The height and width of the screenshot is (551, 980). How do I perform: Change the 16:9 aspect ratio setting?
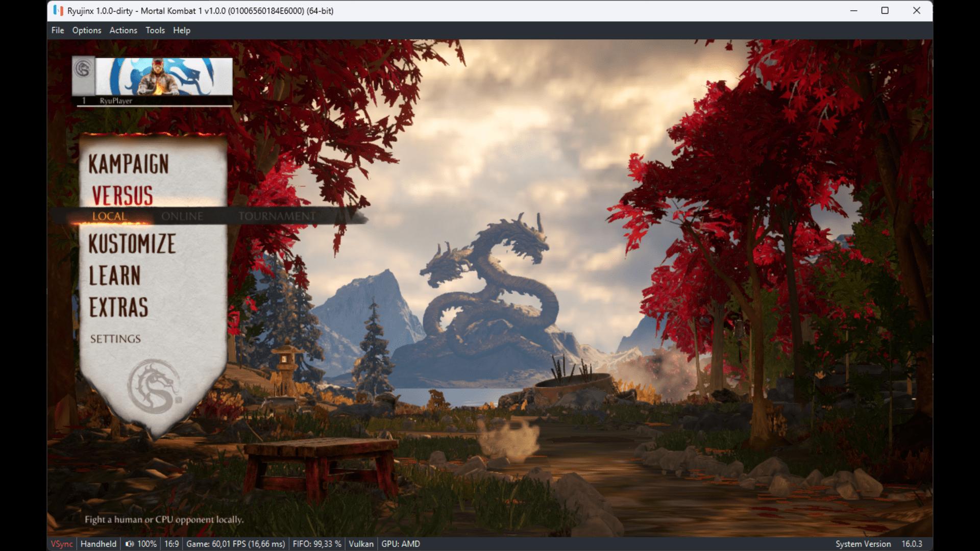click(x=171, y=544)
